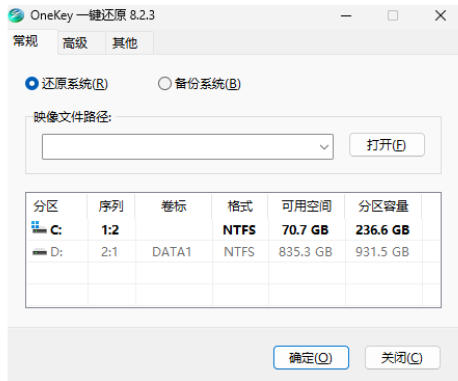Click the NTFS cell in C: row
The image size is (458, 381).
click(239, 230)
